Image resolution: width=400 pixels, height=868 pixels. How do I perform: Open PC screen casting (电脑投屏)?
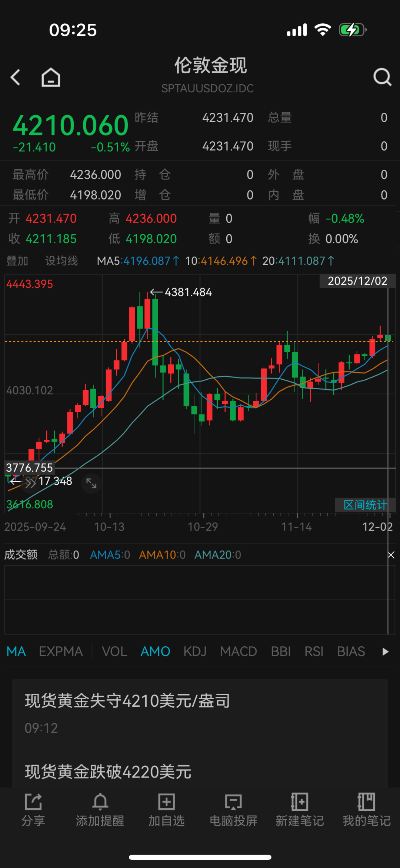(233, 810)
